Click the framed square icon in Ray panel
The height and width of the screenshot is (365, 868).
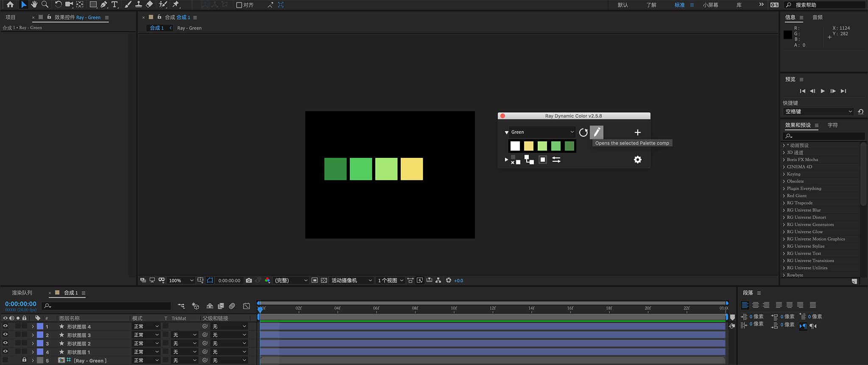[x=543, y=160]
